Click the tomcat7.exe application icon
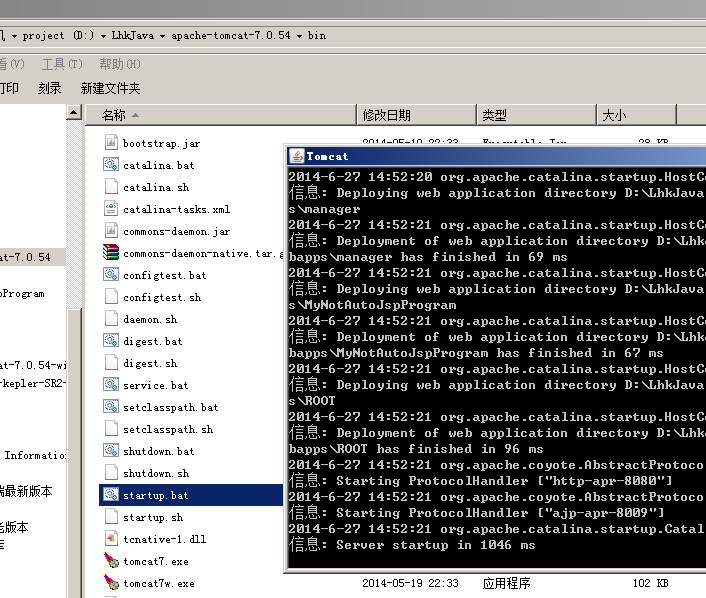The image size is (706, 598). (x=111, y=560)
